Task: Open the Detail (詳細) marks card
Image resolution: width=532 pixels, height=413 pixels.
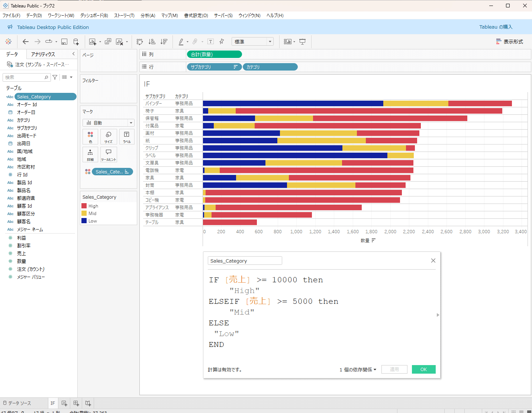Action: coord(90,155)
